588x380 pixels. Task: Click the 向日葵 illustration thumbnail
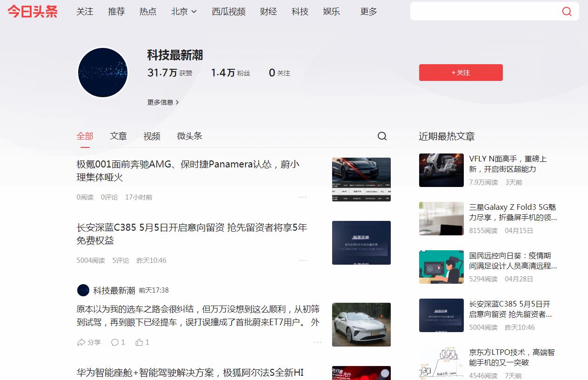click(441, 267)
